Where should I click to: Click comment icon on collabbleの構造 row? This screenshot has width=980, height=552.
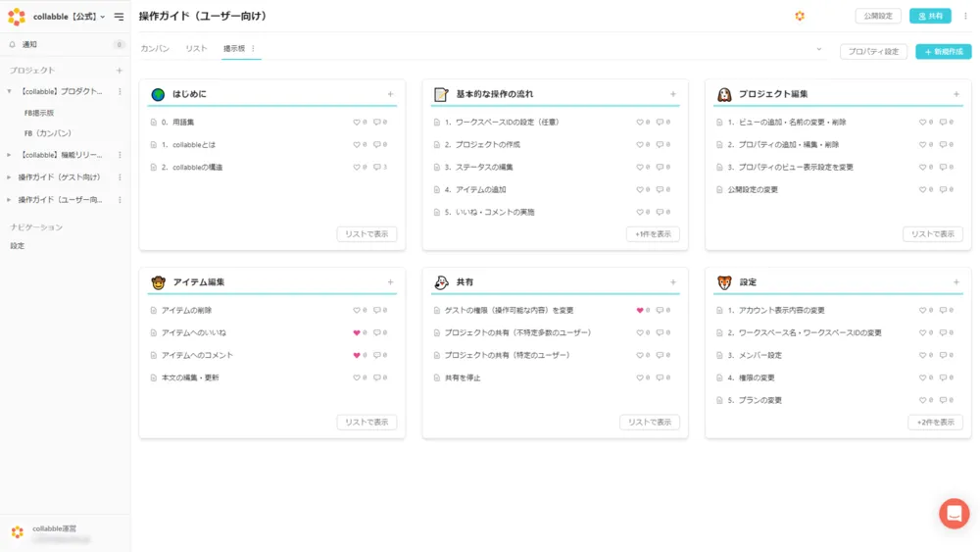pyautogui.click(x=377, y=168)
